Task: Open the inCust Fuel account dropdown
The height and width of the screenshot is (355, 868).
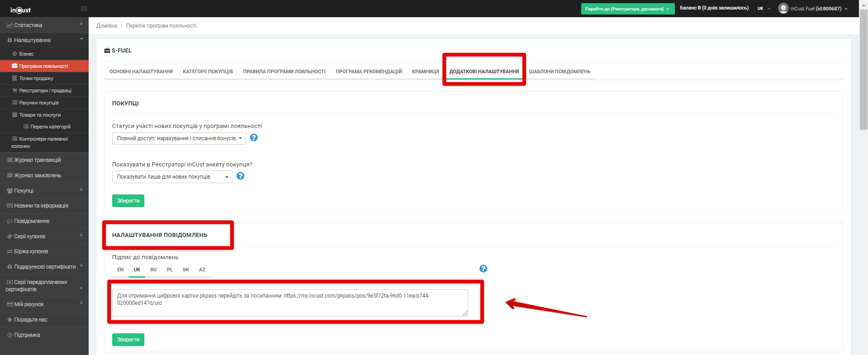Action: pyautogui.click(x=813, y=9)
